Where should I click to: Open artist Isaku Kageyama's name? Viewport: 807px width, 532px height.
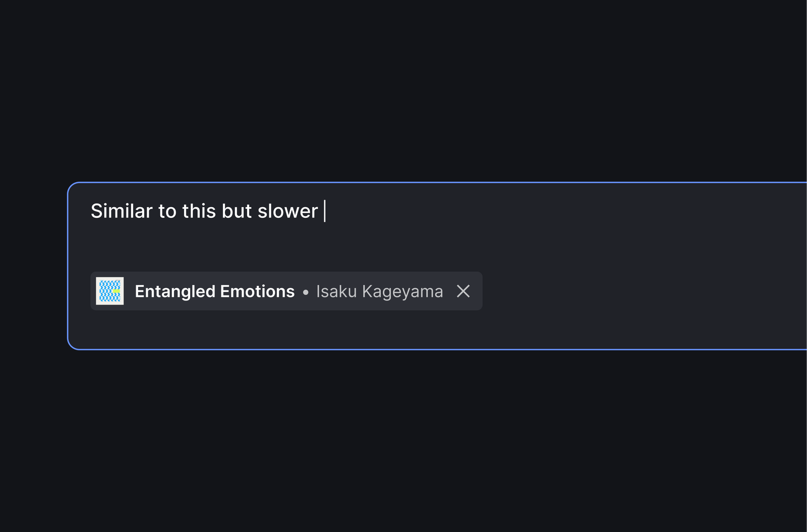click(379, 291)
